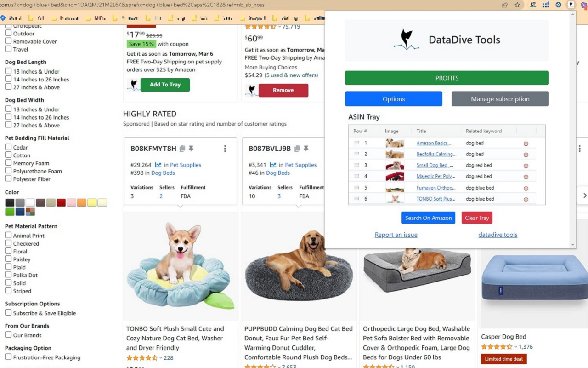Expand the Casper Dog Bed rating dropdown arrow
Viewport: 588px width, 368px height.
[x=515, y=347]
